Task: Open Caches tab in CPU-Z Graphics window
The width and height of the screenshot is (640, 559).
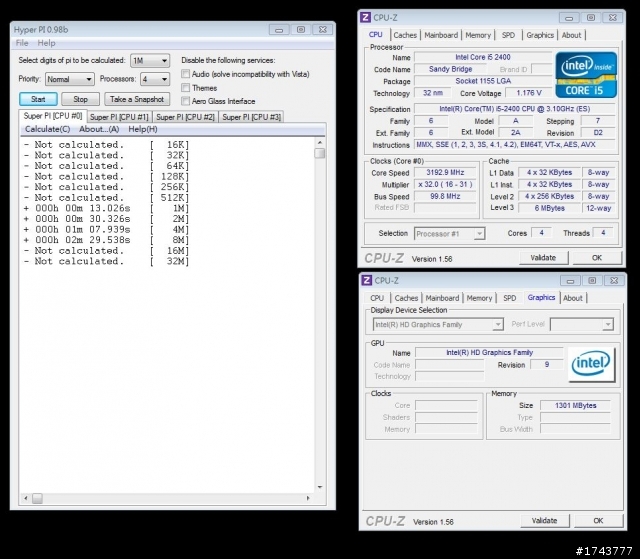Action: pos(406,298)
